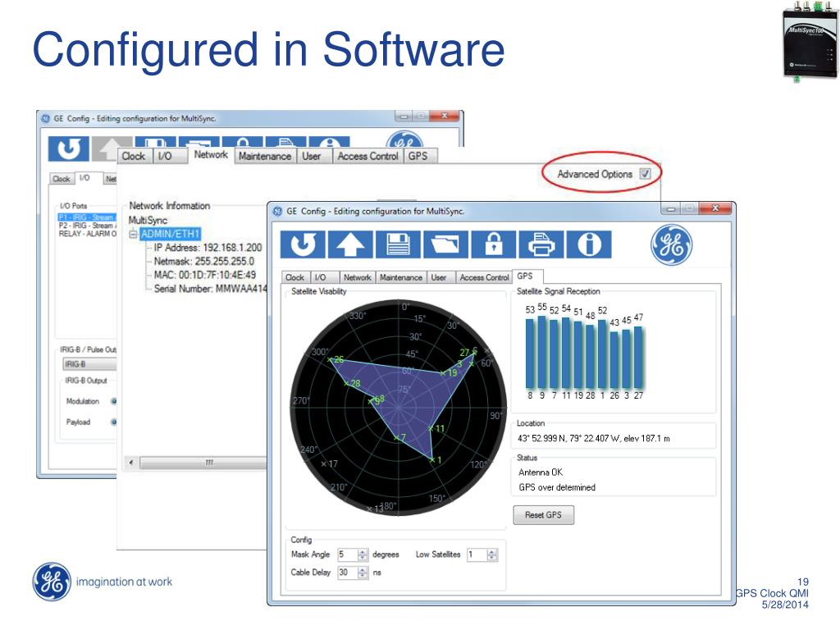Click the GE title bar icon of the back window
The image size is (840, 630).
click(x=46, y=118)
